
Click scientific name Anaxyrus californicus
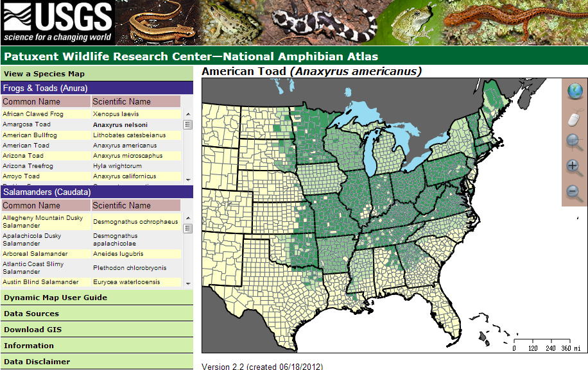pos(125,176)
